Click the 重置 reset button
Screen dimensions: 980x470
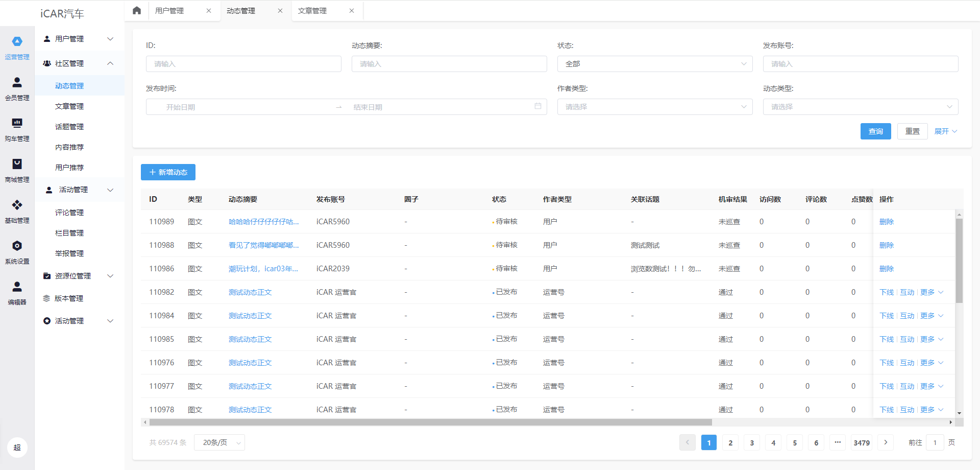click(913, 131)
